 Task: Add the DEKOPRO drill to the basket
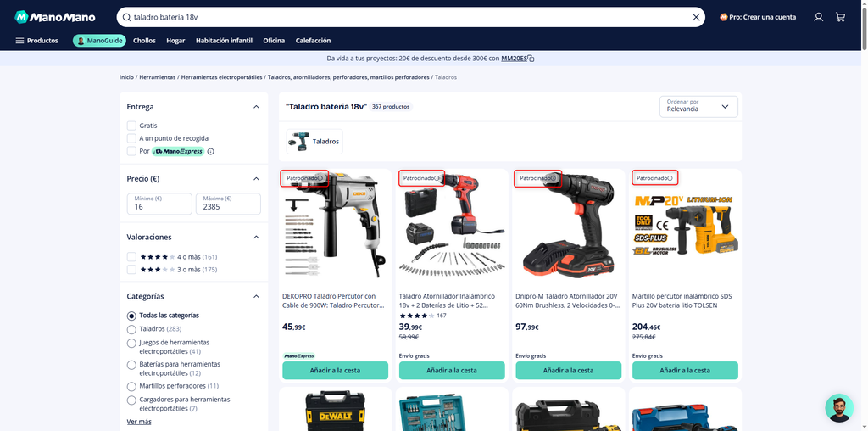pos(335,371)
